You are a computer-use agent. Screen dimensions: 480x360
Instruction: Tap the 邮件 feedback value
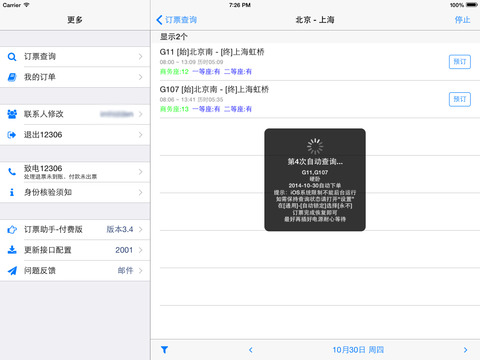tap(125, 271)
